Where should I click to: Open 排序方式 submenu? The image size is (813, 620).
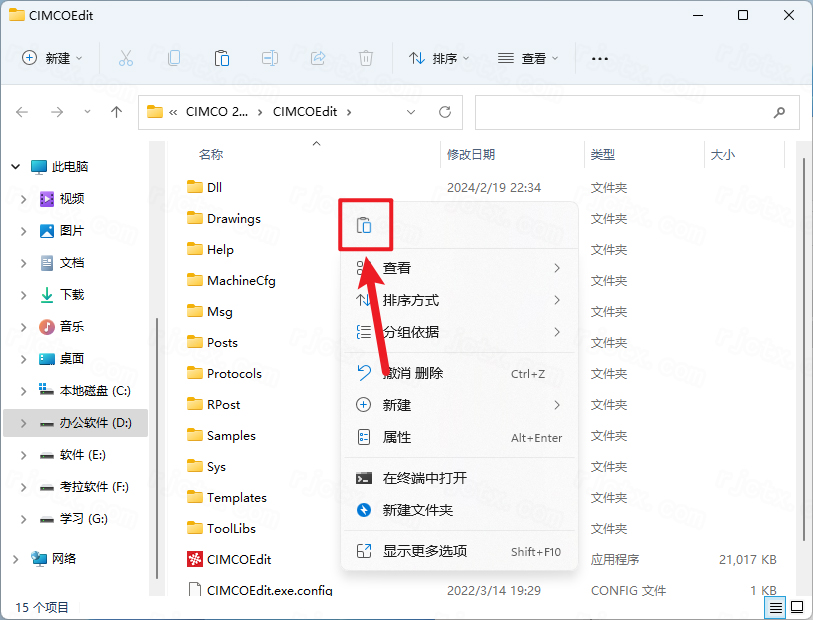[x=459, y=300]
